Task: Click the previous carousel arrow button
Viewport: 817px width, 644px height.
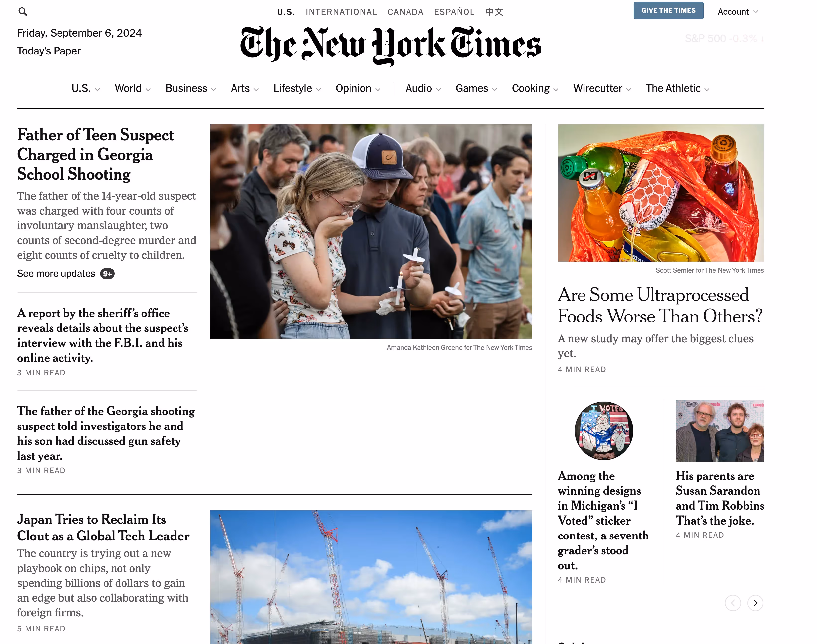Action: 733,603
